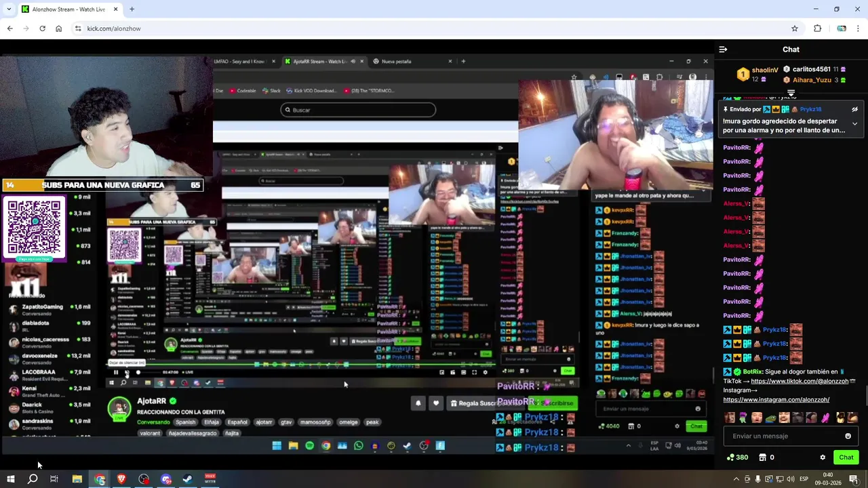Open the browser profile avatar

[x=841, y=28]
